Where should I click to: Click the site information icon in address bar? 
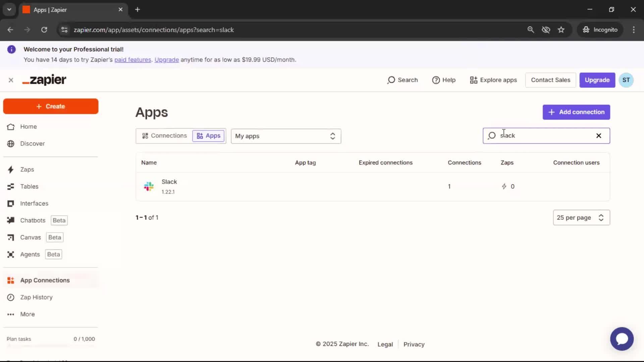64,30
